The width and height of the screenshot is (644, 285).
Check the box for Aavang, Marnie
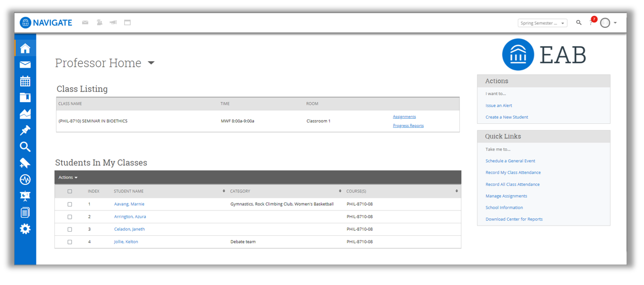click(70, 204)
